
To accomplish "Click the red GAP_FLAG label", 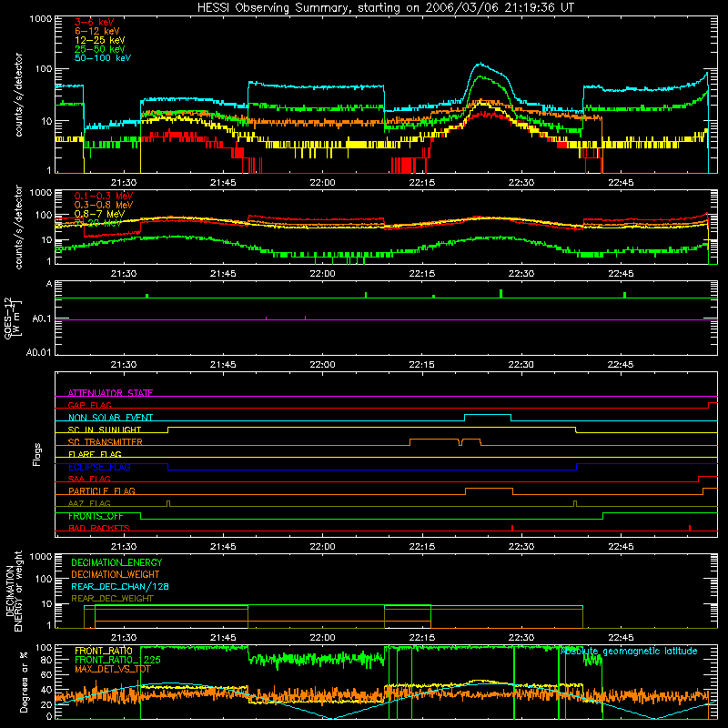I will (89, 405).
